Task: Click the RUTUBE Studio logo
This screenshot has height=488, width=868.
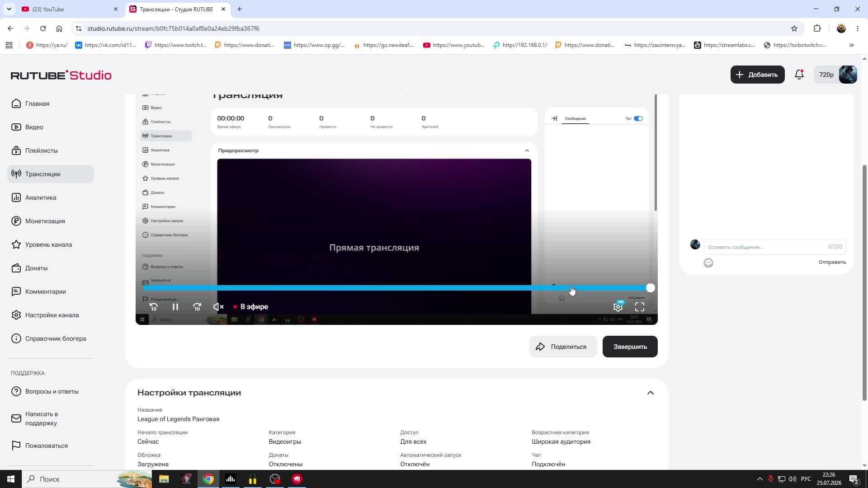Action: point(61,75)
